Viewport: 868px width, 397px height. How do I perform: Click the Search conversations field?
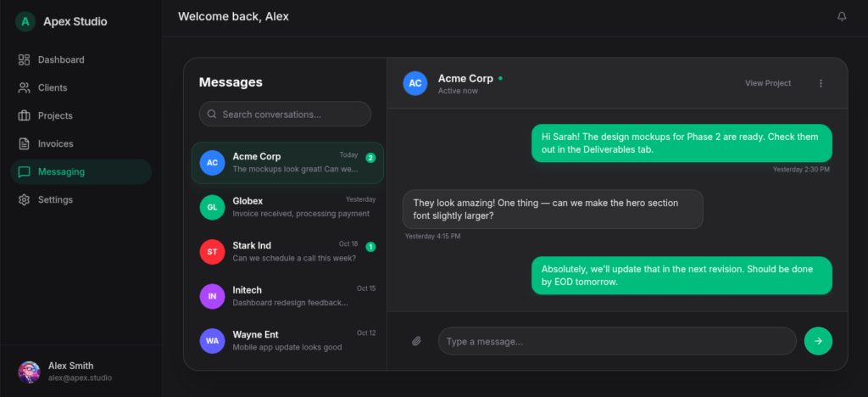tap(285, 114)
